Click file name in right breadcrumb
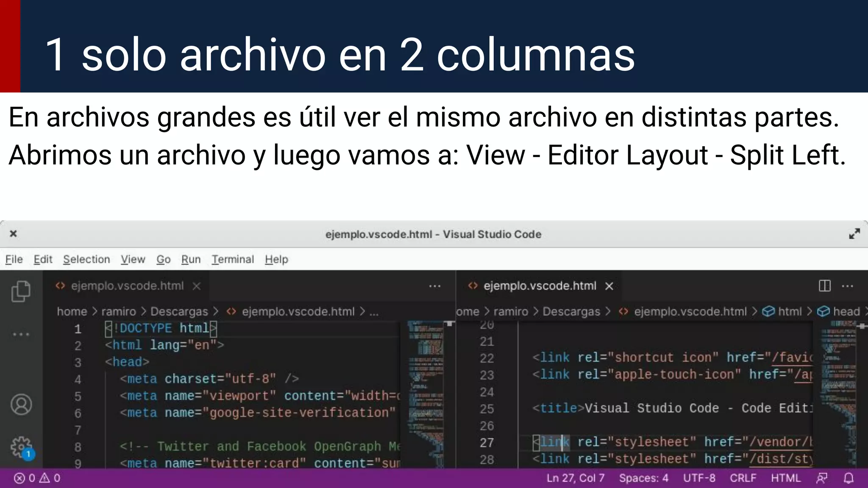 click(x=690, y=312)
